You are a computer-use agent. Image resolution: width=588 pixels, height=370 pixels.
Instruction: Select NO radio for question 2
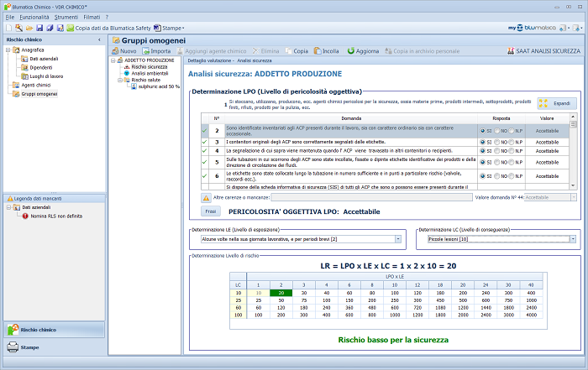(496, 131)
